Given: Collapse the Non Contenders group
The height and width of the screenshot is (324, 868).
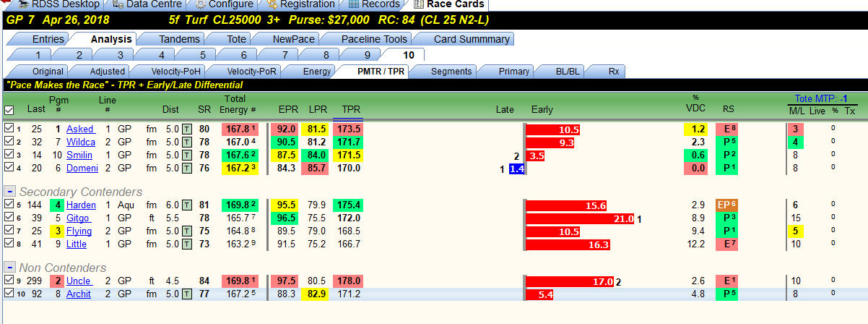Looking at the screenshot, I should 9,267.
